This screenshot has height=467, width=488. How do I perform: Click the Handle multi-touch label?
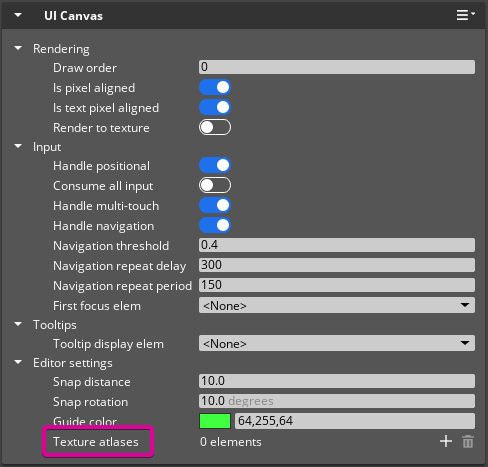click(106, 206)
